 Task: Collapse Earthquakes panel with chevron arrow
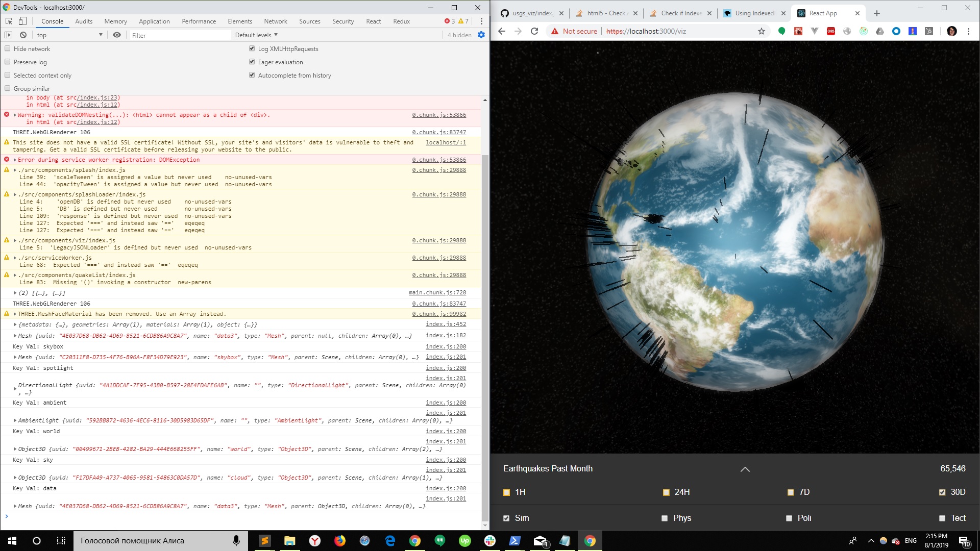(x=745, y=469)
